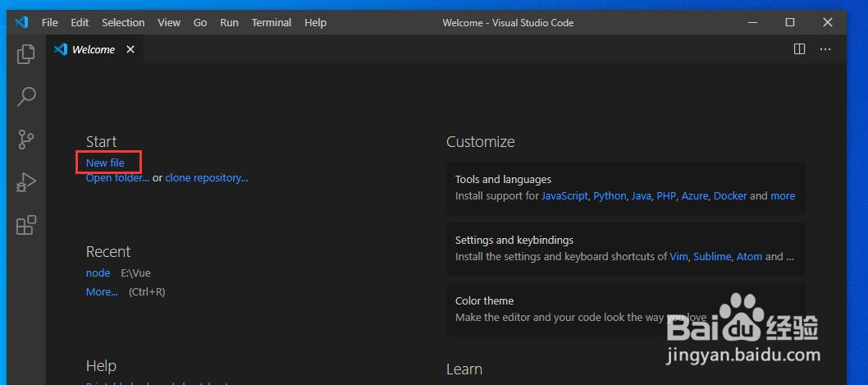
Task: Click the VS Code logo in title bar
Action: 21,23
